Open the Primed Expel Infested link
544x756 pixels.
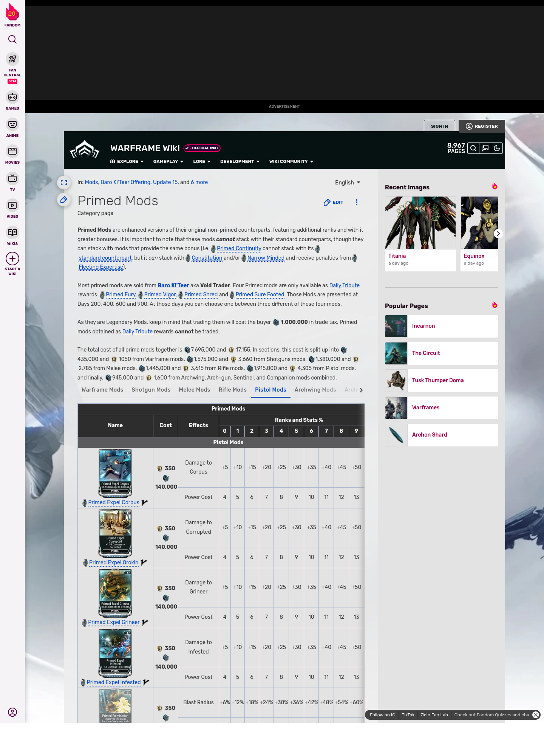(114, 682)
